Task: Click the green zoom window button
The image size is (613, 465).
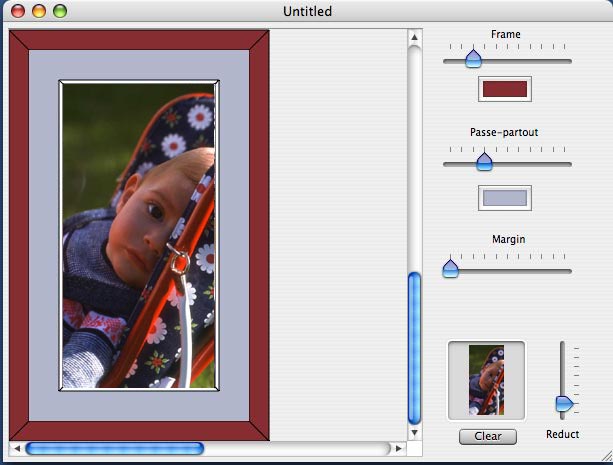Action: [60, 11]
